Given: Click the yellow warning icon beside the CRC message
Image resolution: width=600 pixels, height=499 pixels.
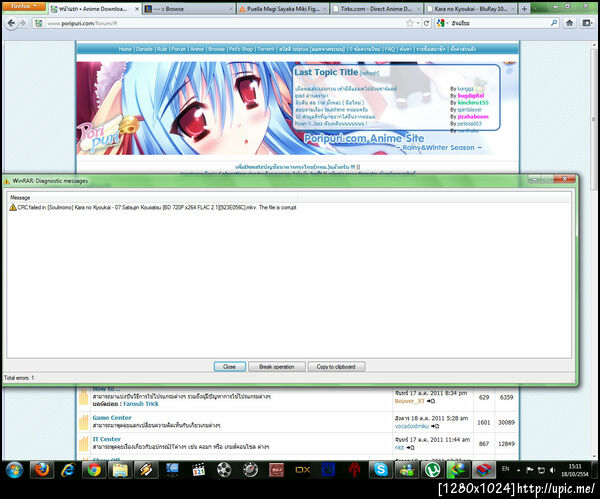Looking at the screenshot, I should coord(13,207).
